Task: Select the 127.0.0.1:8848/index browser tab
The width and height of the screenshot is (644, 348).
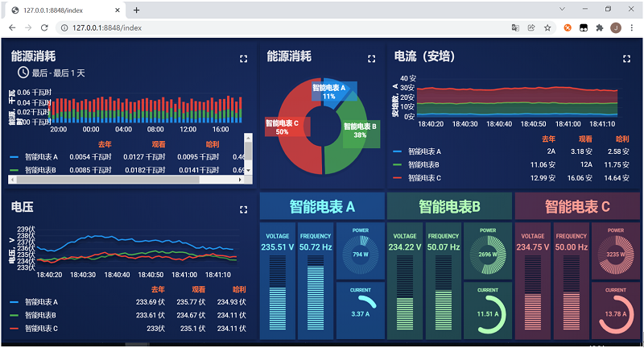Action: pyautogui.click(x=64, y=10)
